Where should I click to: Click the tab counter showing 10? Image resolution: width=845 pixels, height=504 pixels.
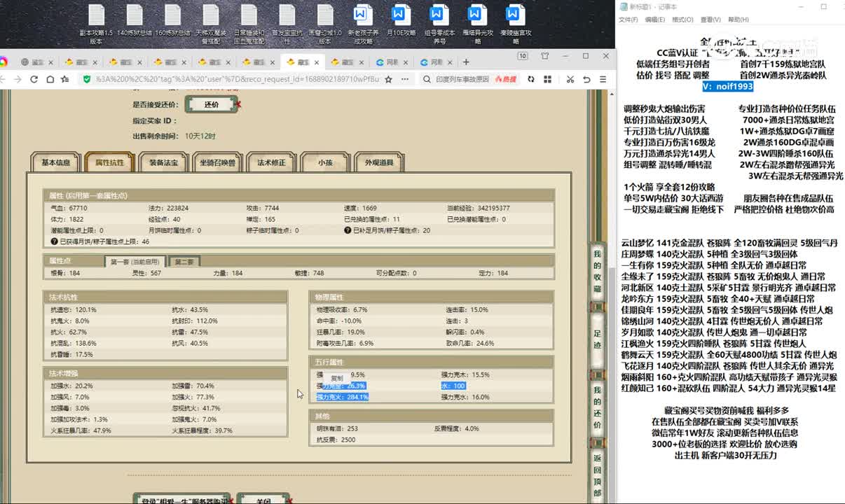point(523,56)
